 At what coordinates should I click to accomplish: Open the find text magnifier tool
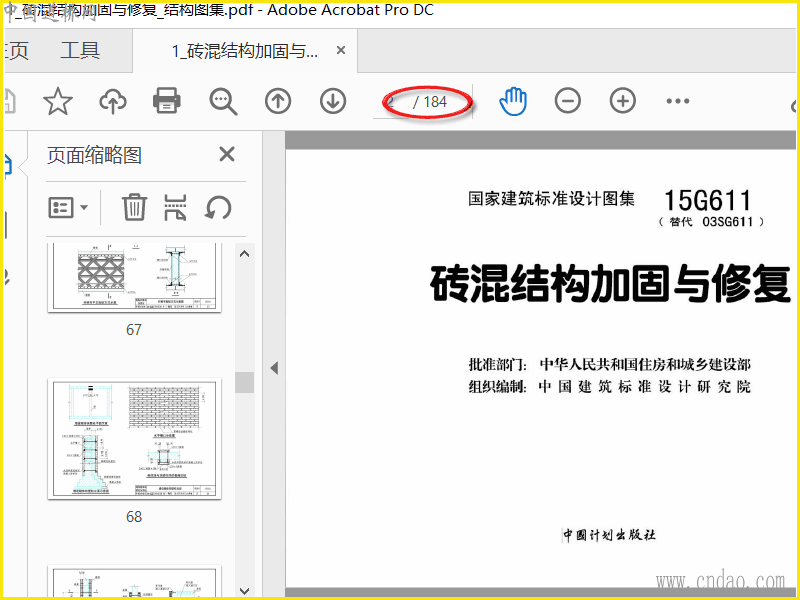pos(223,102)
